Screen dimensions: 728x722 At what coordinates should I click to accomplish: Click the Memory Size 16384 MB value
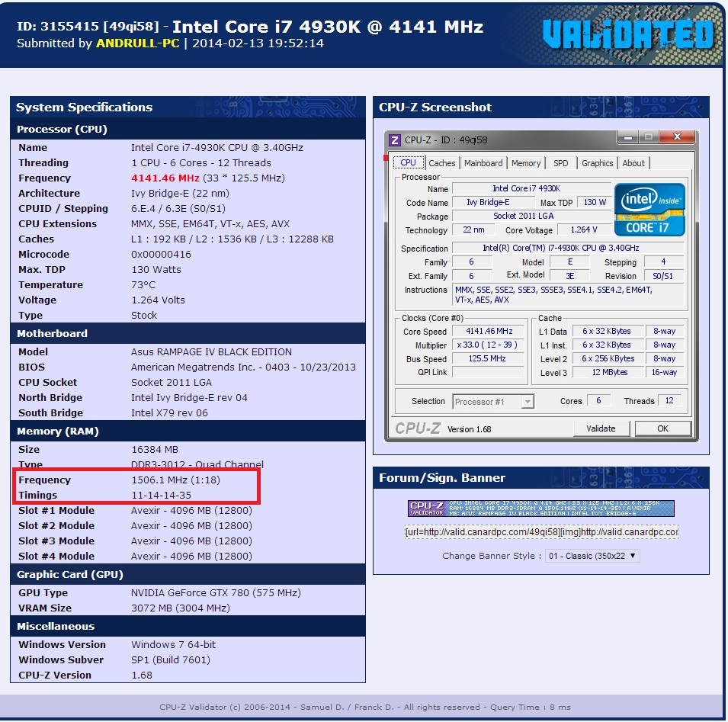(x=155, y=450)
